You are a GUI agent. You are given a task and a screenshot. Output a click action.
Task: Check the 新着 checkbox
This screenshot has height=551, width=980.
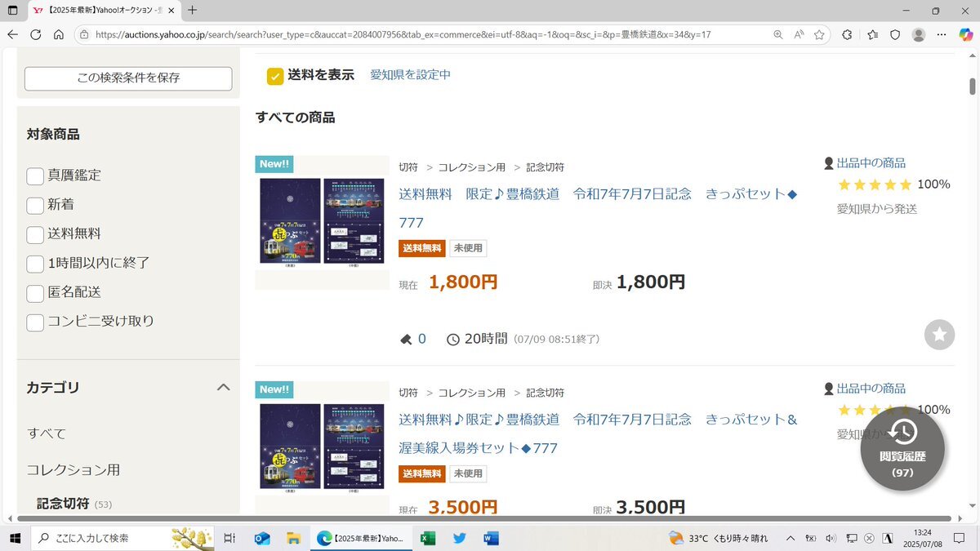coord(35,206)
